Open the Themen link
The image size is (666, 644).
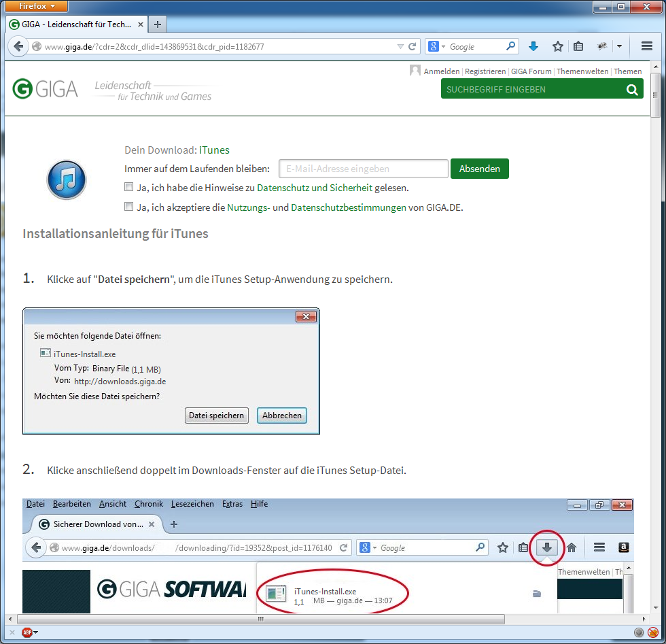(x=627, y=71)
